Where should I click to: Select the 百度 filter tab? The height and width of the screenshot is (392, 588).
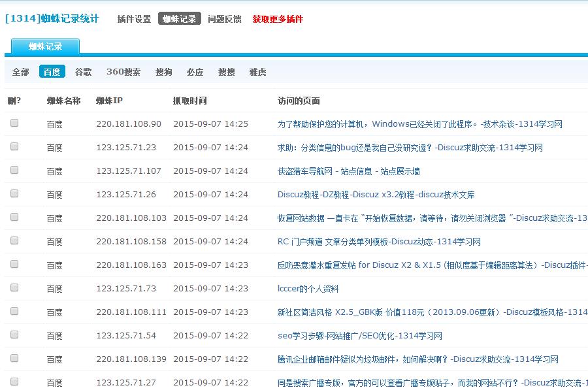click(x=52, y=72)
